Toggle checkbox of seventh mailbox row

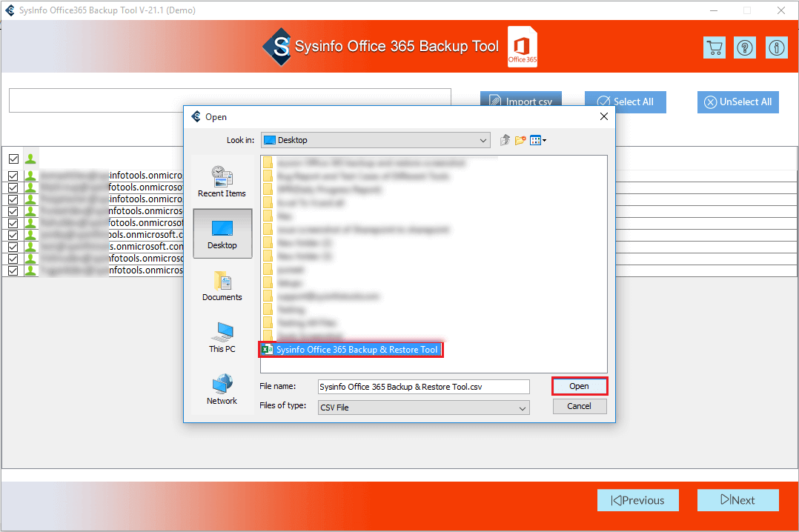click(x=13, y=247)
